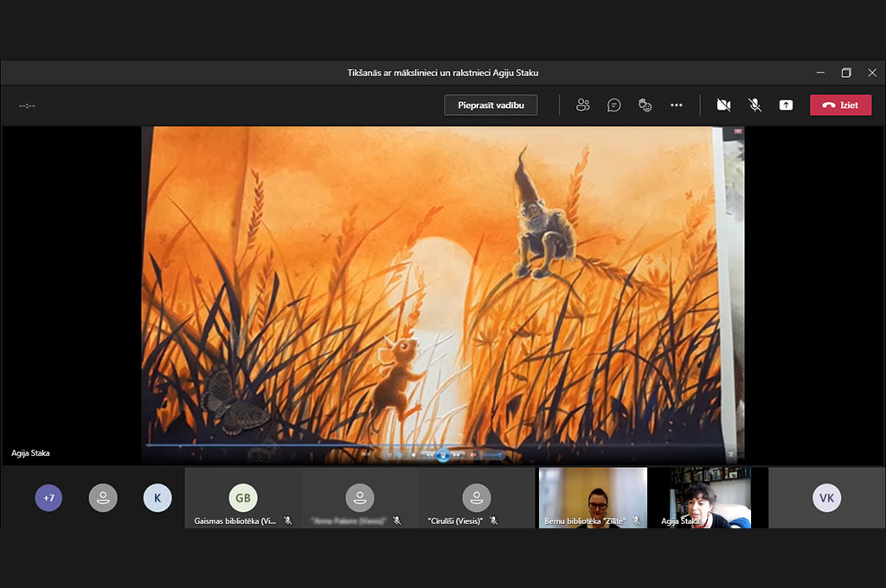Select the "Cīrulīši (Viesis)" participant tile
This screenshot has height=588, width=886.
(476, 497)
